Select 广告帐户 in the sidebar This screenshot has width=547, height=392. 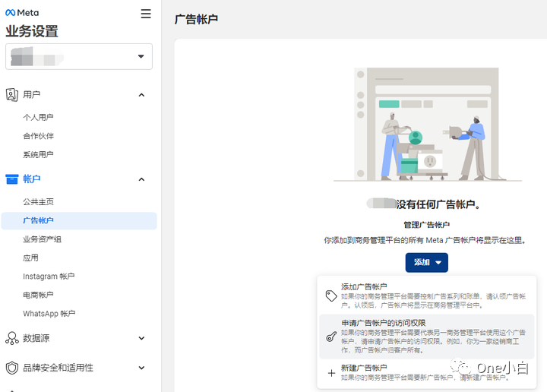click(79, 221)
